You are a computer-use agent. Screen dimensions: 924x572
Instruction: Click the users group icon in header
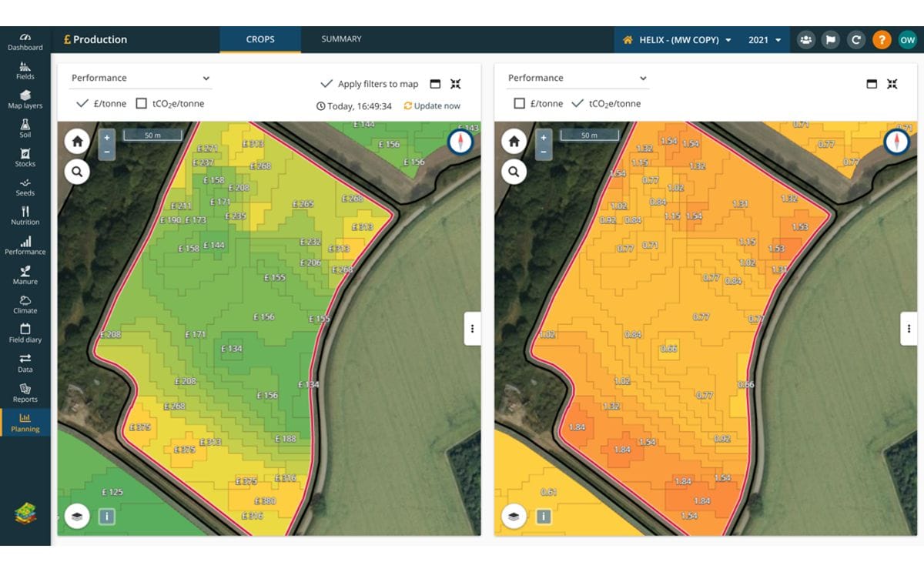(806, 40)
